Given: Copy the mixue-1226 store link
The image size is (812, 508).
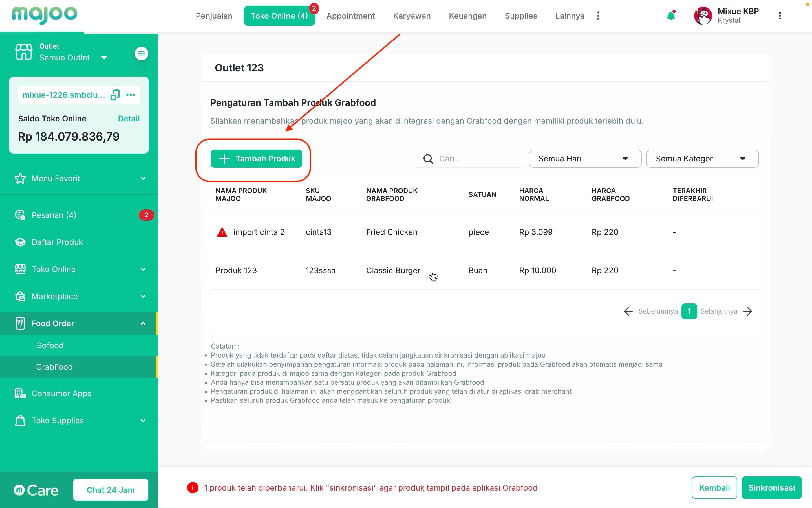Looking at the screenshot, I should tap(115, 95).
